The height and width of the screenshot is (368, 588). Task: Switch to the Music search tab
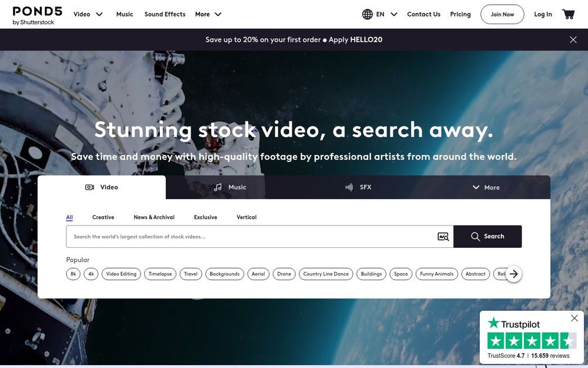pos(230,187)
